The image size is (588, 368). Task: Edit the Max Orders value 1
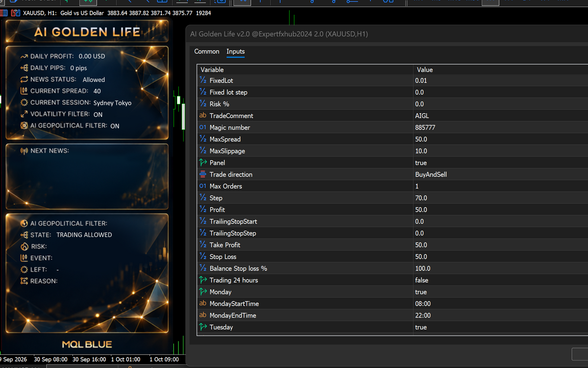coord(417,186)
